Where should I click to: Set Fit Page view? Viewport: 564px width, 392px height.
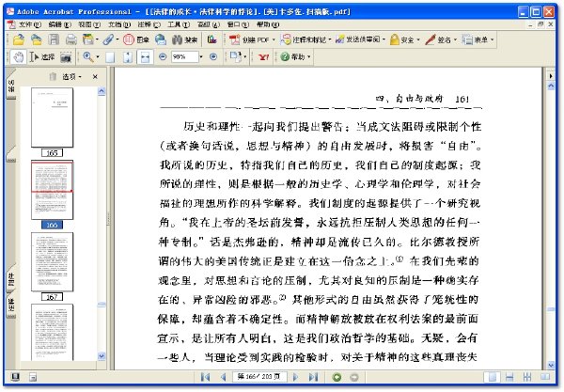(x=128, y=56)
